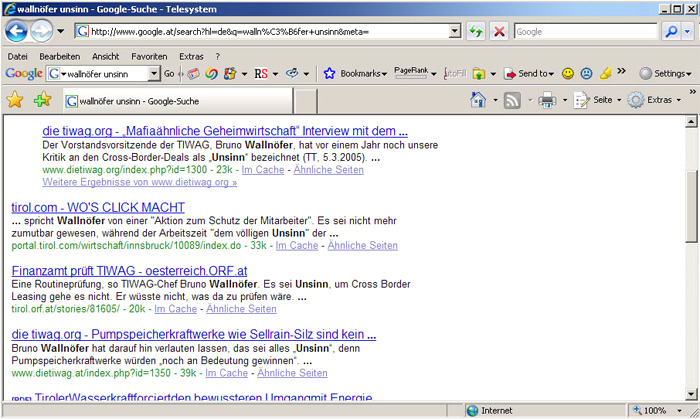Click the RSS feeds icon
700x419 pixels.
(x=512, y=100)
